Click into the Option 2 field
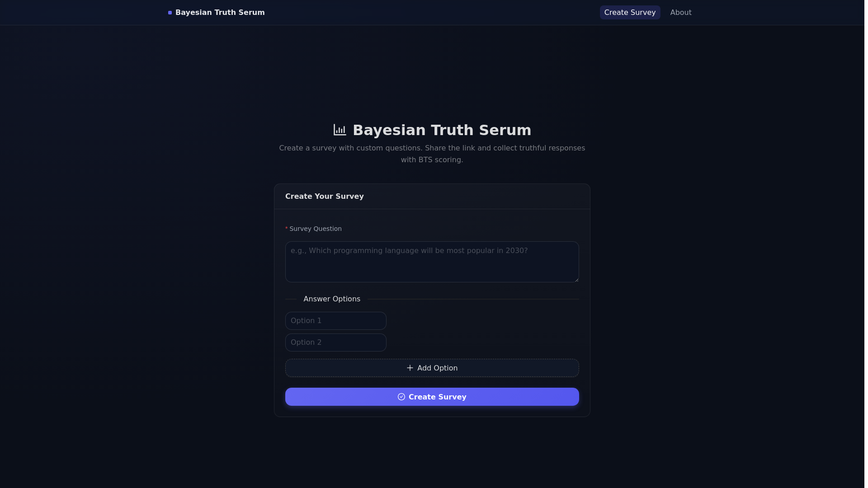868x488 pixels. point(335,343)
